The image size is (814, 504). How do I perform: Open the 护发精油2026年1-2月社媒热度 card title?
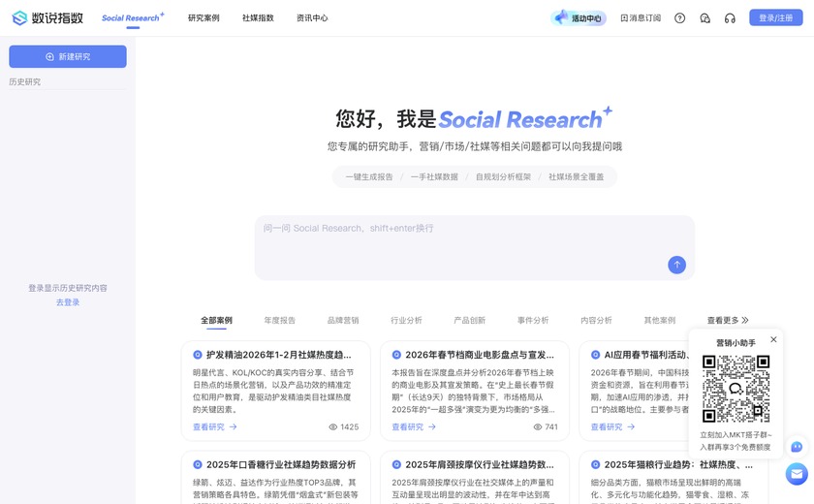[279, 355]
